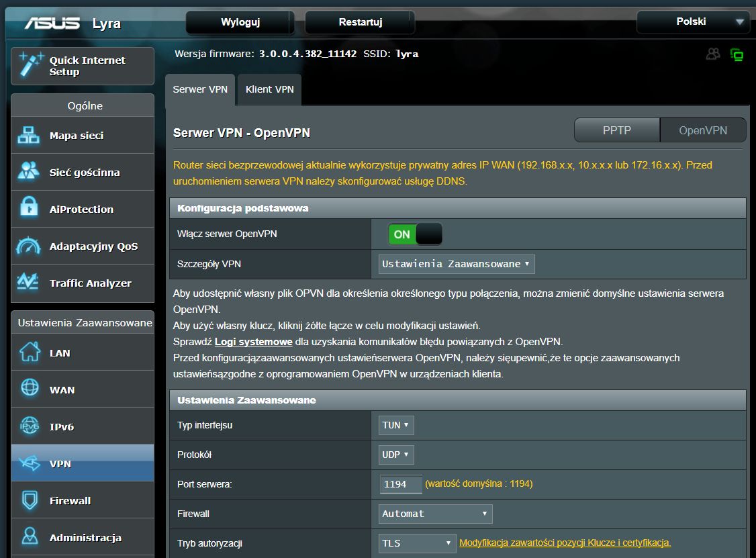The image size is (756, 558).
Task: Click the Traffic Analyzer chart icon
Action: point(28,281)
